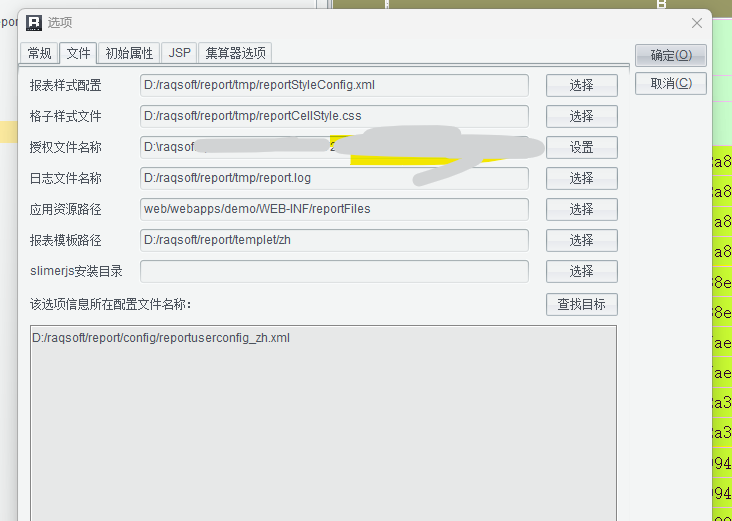Open the 初始属性 tab
The width and height of the screenshot is (732, 521).
(129, 53)
